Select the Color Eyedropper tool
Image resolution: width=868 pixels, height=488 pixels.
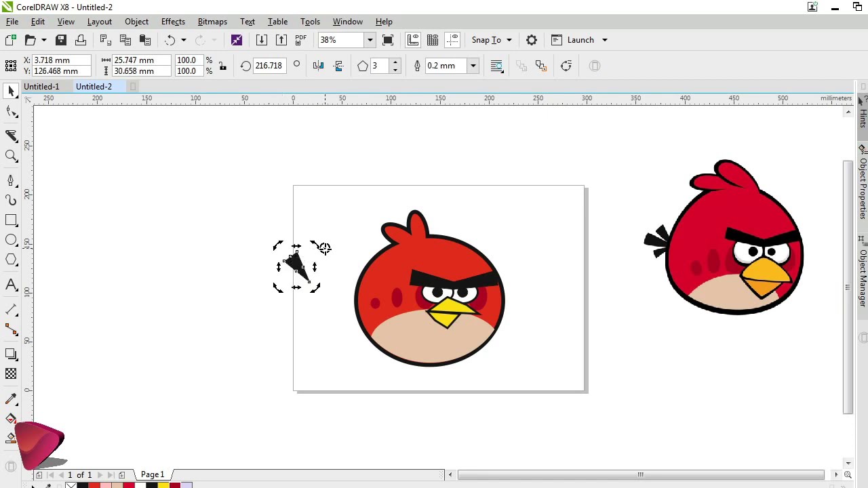(11, 399)
